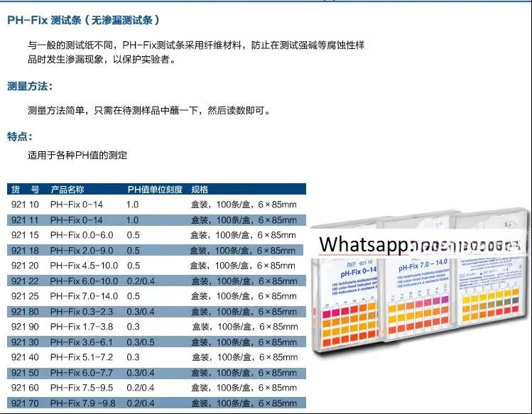Select item number '921 60'
The width and height of the screenshot is (532, 414).
(25, 388)
